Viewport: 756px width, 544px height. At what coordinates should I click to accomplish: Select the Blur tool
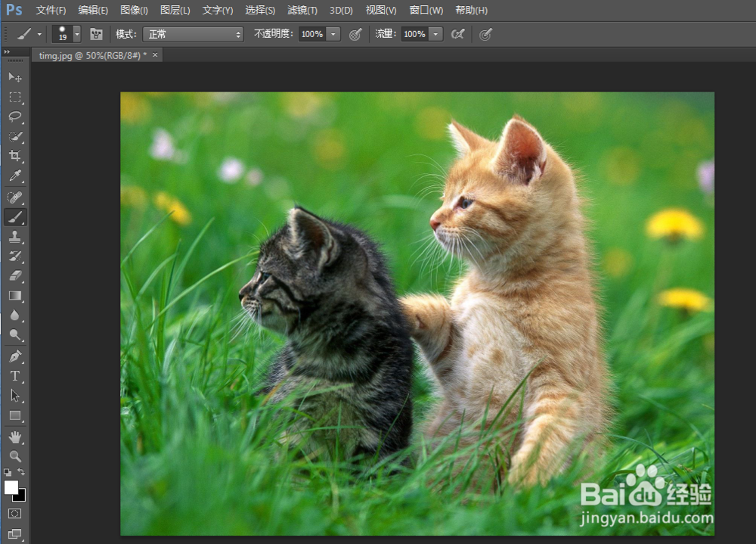[15, 316]
